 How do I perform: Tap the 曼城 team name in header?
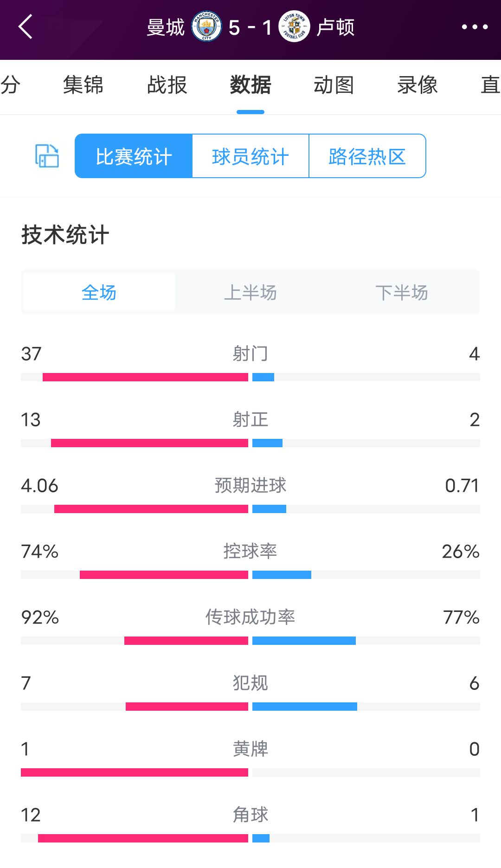coord(166,27)
